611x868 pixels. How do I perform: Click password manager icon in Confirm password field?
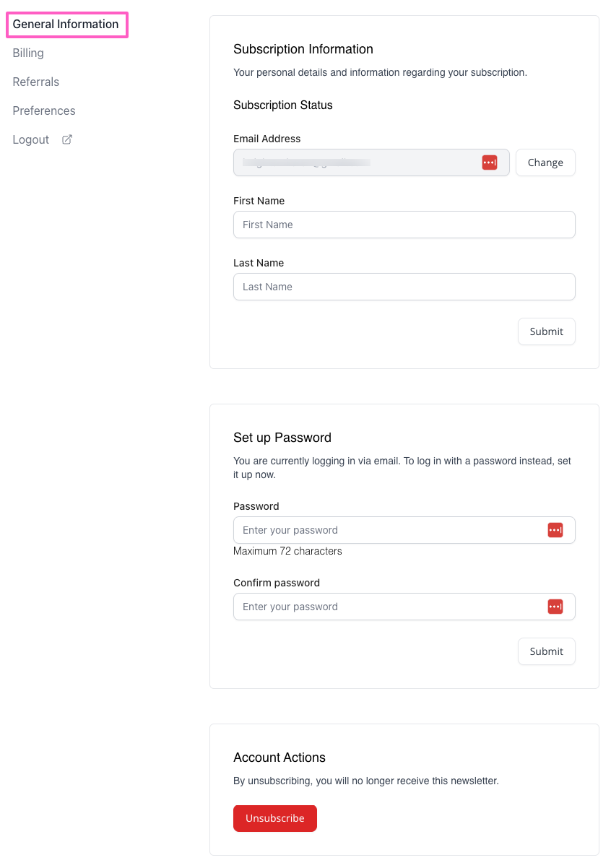(555, 607)
